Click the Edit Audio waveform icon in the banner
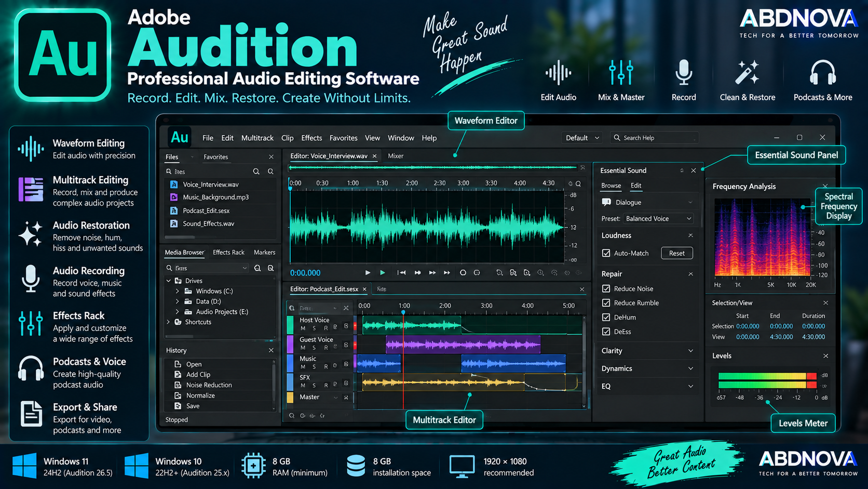Screen dimensions: 868x489 (559, 73)
